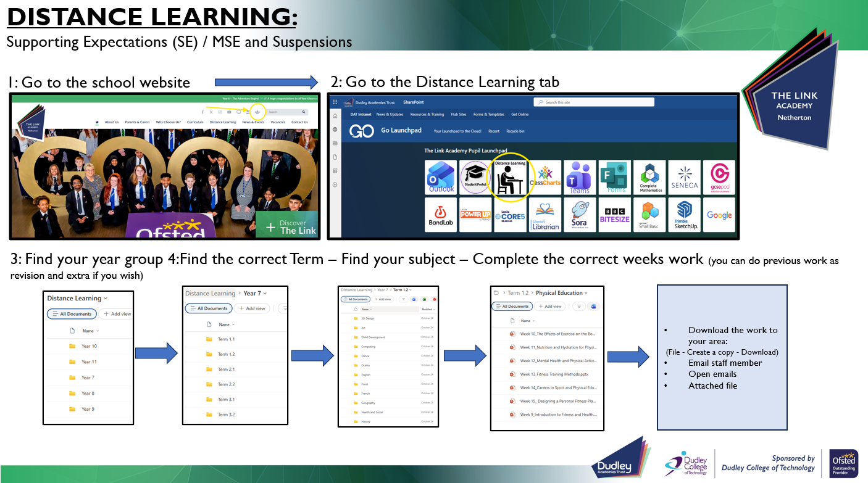The width and height of the screenshot is (868, 483).
Task: Click the Sora reading app icon
Action: coord(580,215)
